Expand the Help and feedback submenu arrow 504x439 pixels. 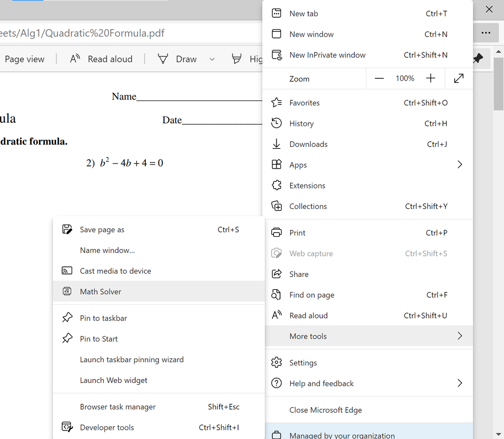point(460,383)
